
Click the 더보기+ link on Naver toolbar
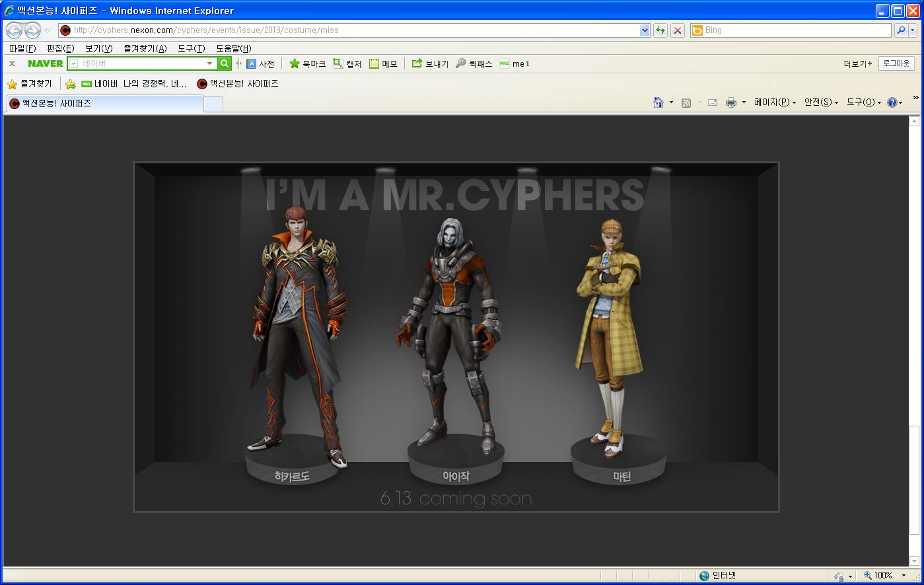point(857,63)
